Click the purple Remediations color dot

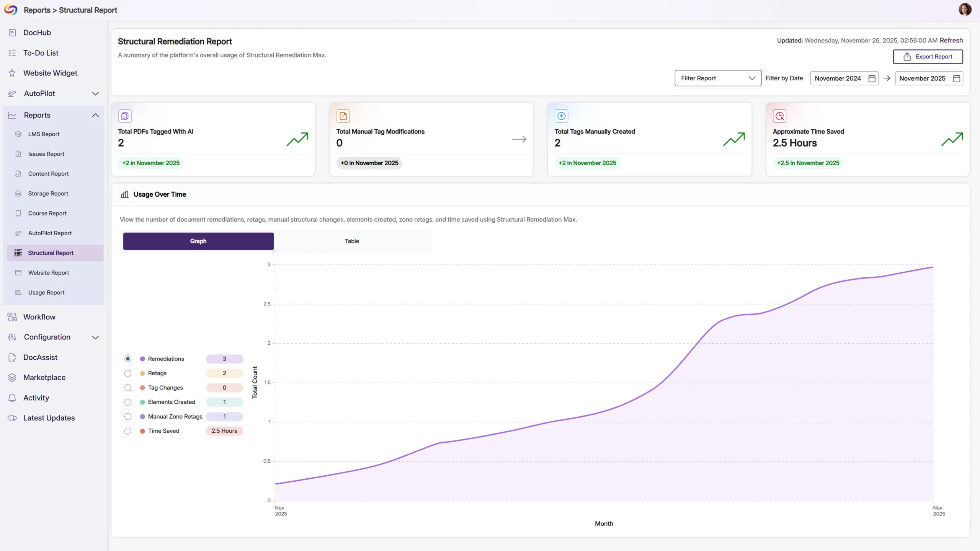point(142,359)
